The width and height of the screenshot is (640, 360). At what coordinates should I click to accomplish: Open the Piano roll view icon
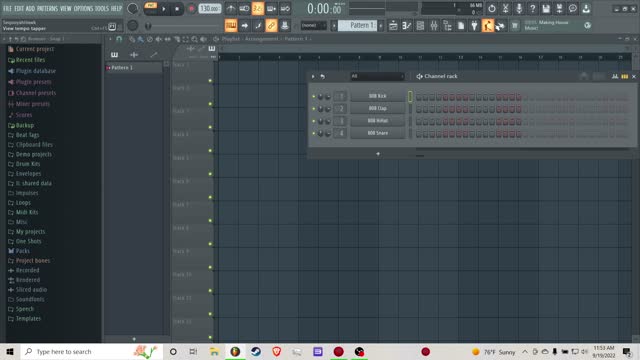coord(407,25)
